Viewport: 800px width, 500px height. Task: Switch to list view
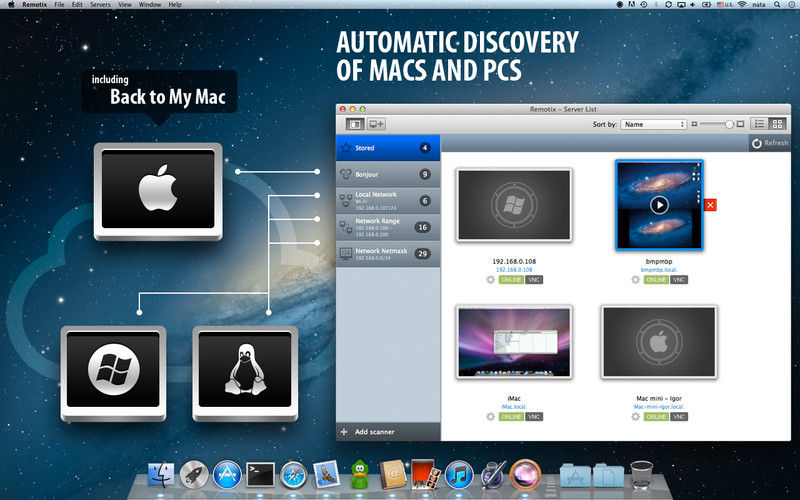click(759, 124)
